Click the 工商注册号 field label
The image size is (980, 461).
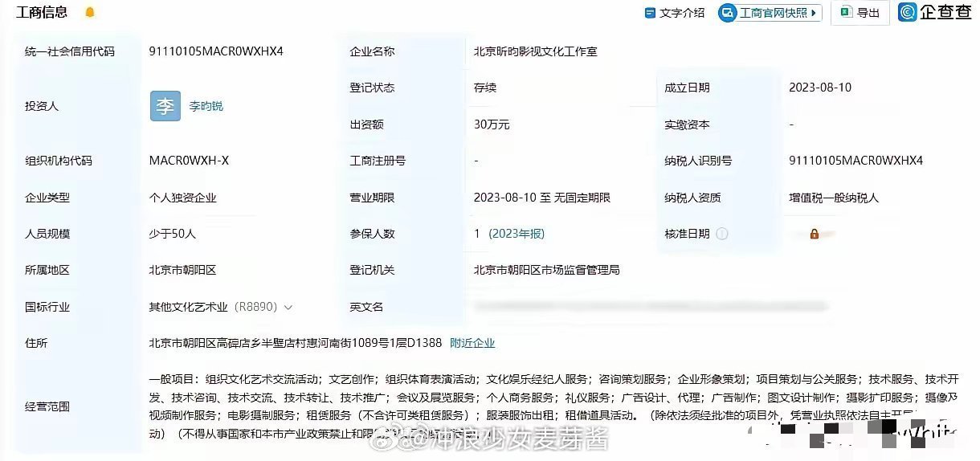coord(378,161)
